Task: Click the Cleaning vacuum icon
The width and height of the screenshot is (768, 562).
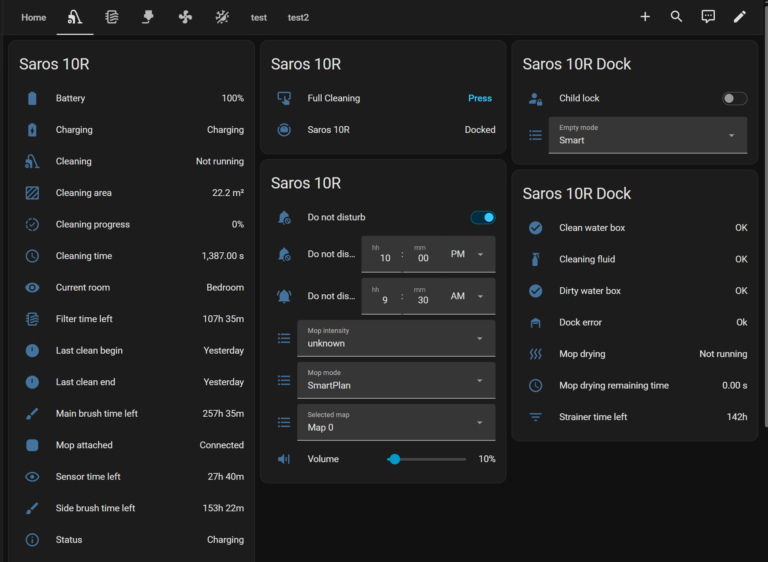Action: (x=32, y=161)
